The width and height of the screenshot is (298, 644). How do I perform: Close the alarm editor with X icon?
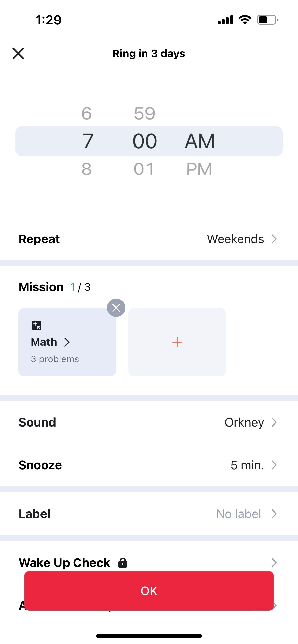click(x=18, y=53)
